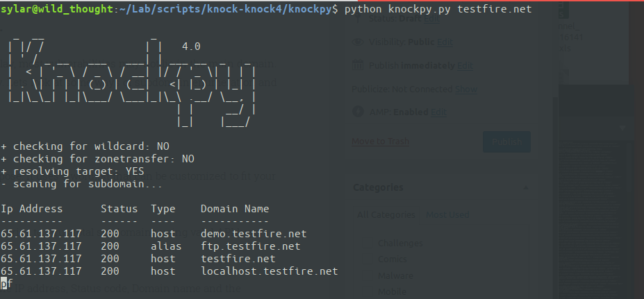Click the calendar icon beside Publish immediately
Viewport: 644px width, 299px height.
pyautogui.click(x=358, y=65)
